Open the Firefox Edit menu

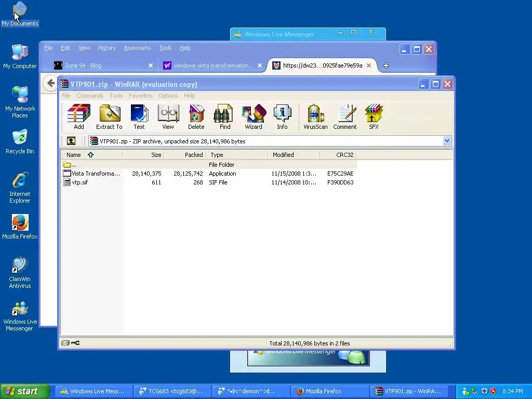pyautogui.click(x=65, y=48)
